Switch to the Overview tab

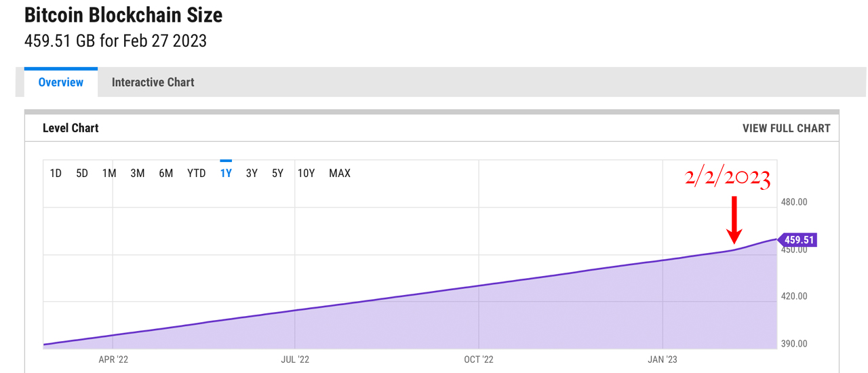(x=61, y=82)
